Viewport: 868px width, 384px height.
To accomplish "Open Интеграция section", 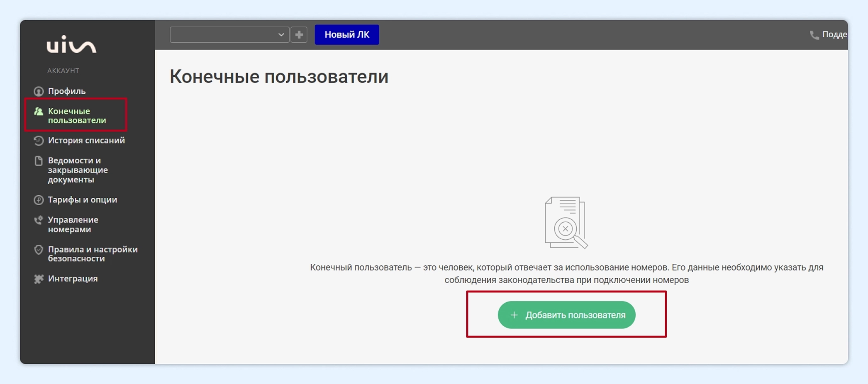I will 73,279.
